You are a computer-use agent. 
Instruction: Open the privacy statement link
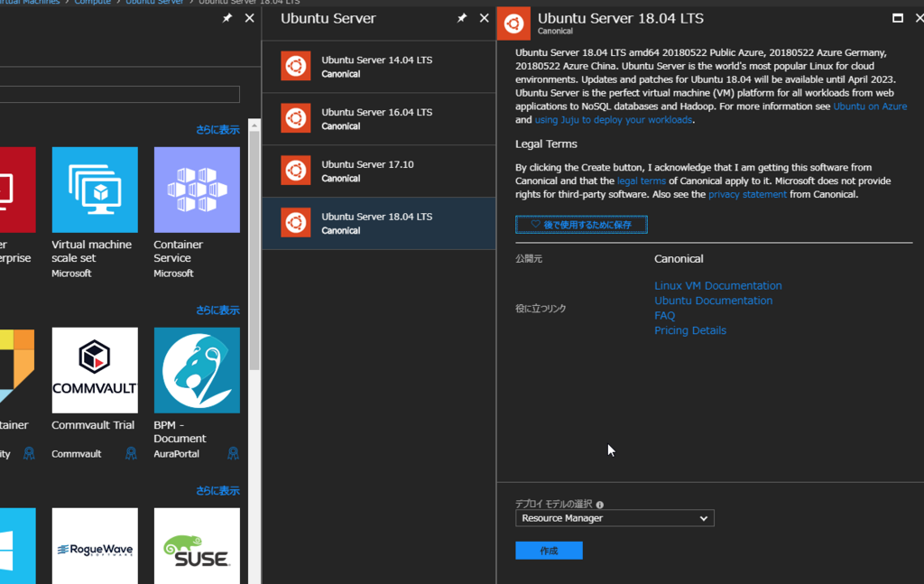[747, 194]
